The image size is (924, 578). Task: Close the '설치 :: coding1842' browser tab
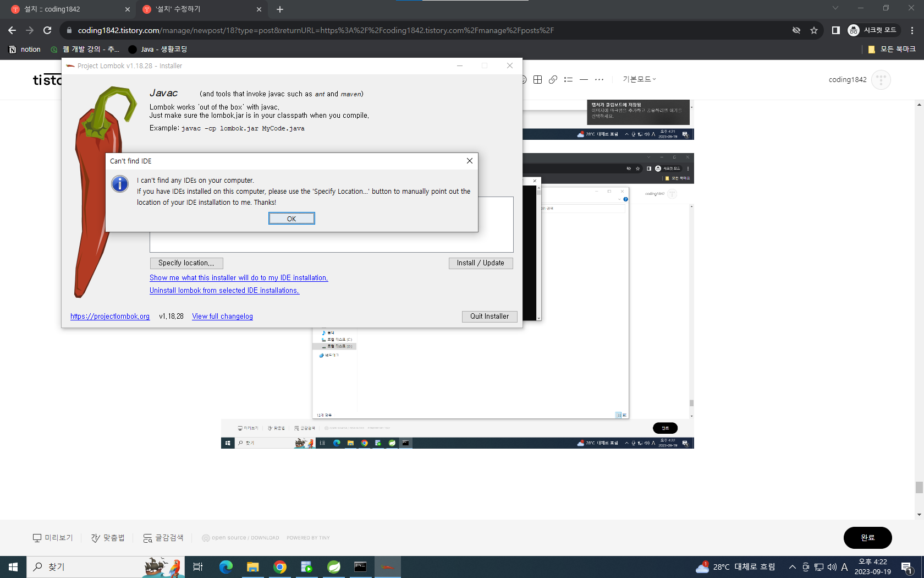[128, 9]
